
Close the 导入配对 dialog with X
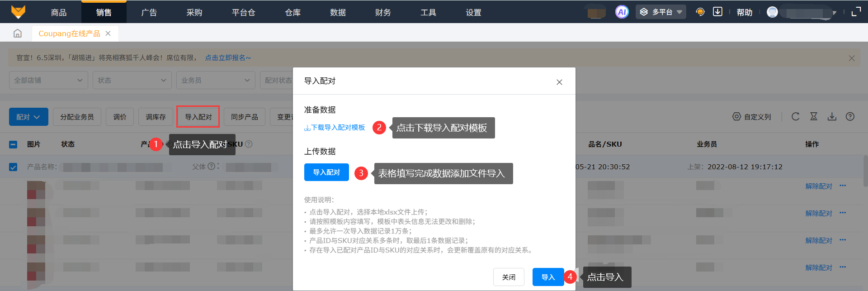[559, 82]
